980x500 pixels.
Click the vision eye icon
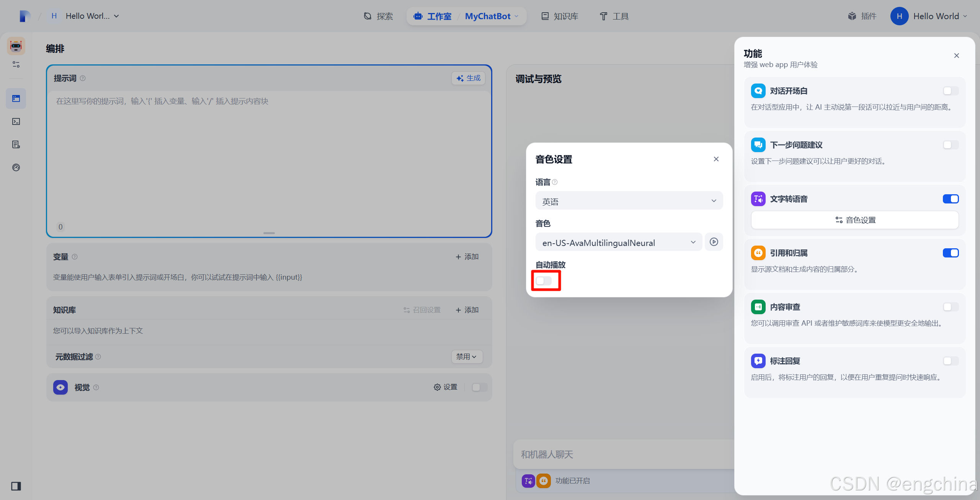60,387
